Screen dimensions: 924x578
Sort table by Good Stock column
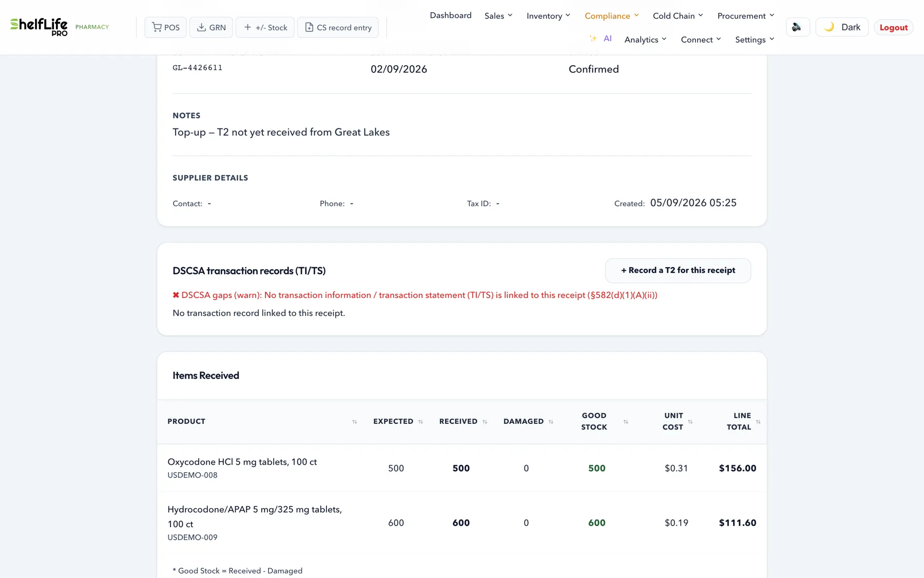[626, 422]
